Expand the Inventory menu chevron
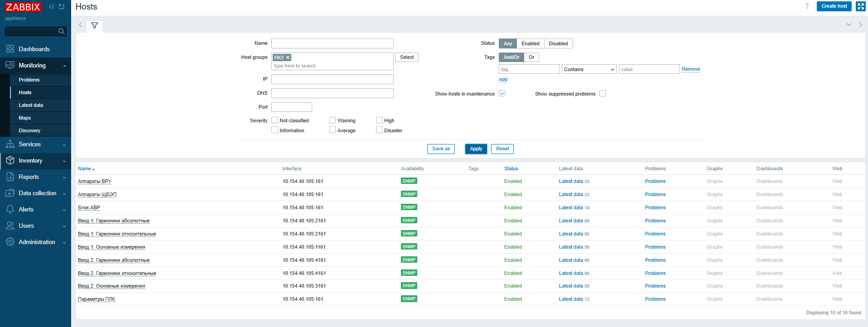The image size is (868, 327). click(x=64, y=161)
